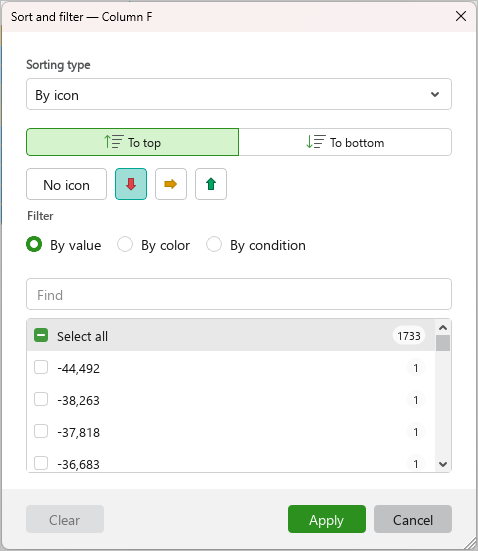478x551 pixels.
Task: Click the No icon button
Action: pos(66,184)
